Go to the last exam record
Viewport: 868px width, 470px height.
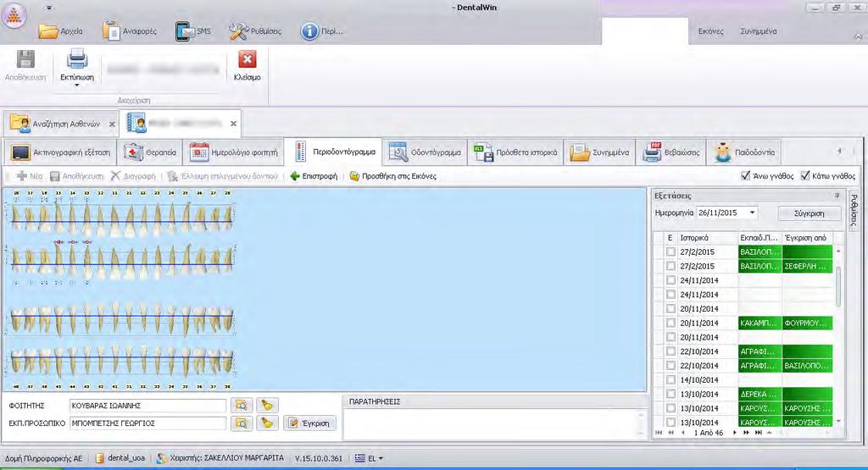(758, 433)
